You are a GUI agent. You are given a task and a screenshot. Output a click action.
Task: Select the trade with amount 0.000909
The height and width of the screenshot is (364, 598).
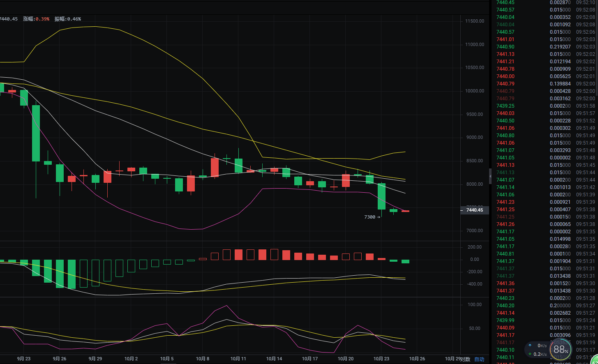(x=545, y=69)
